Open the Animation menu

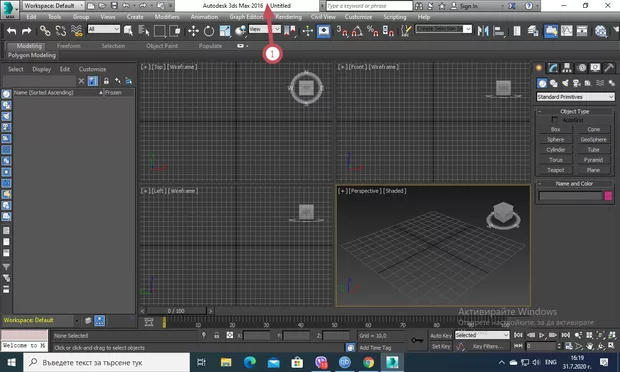pyautogui.click(x=204, y=17)
